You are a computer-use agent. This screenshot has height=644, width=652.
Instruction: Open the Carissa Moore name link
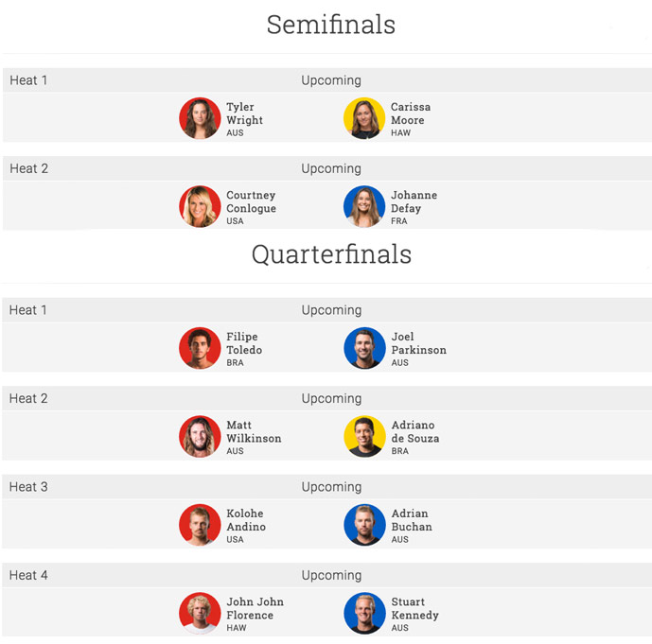(x=411, y=113)
